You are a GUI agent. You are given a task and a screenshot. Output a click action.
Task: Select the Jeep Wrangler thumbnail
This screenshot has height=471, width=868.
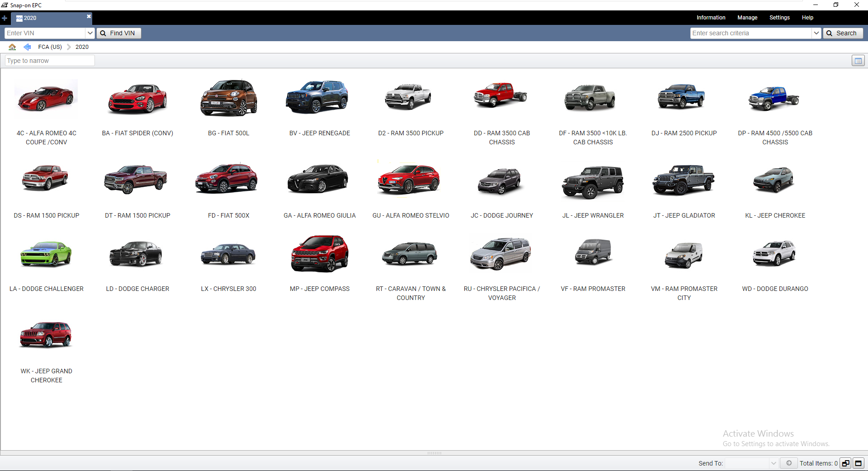[593, 182]
